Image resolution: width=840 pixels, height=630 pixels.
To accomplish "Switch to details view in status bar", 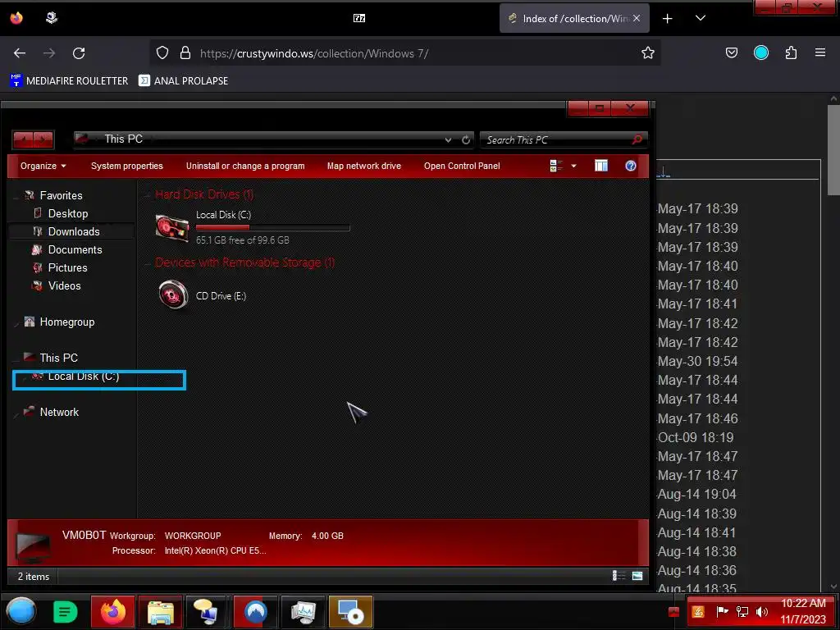I will [619, 576].
